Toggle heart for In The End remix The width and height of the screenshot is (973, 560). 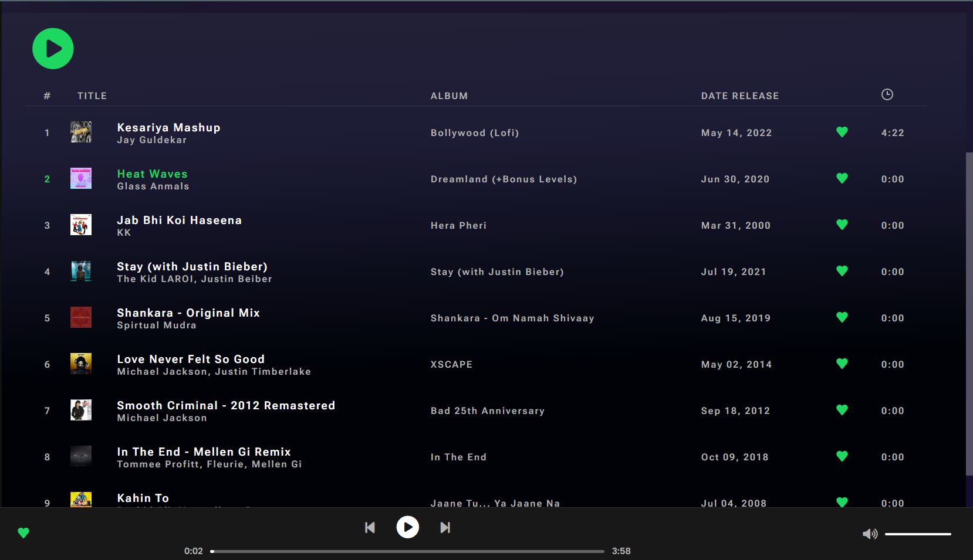[x=842, y=456]
